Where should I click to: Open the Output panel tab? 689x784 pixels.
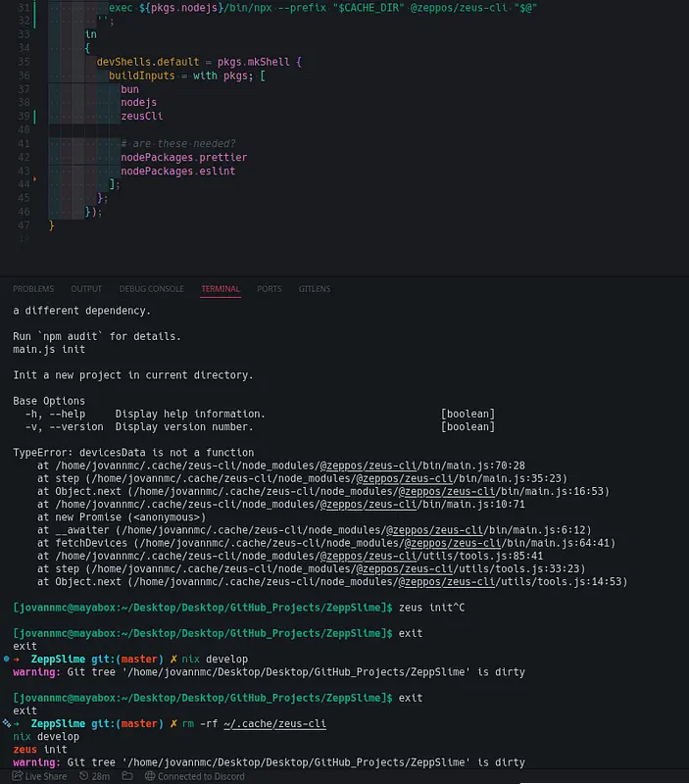point(86,289)
